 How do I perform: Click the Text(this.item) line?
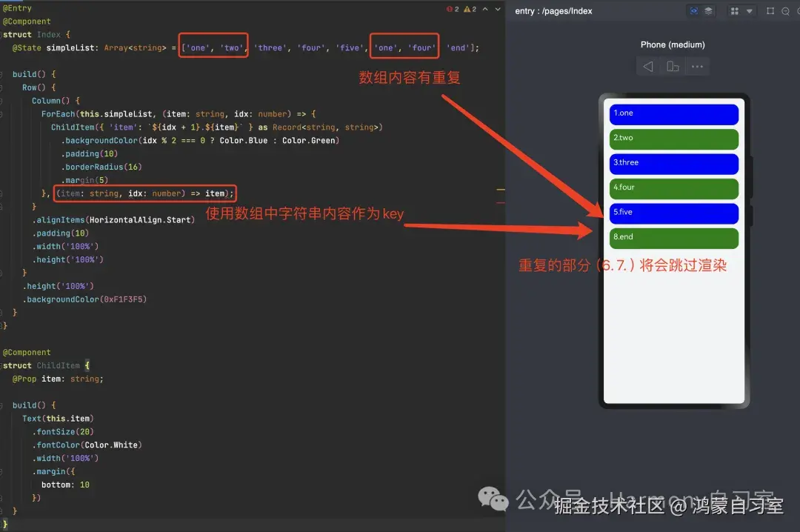coord(58,419)
